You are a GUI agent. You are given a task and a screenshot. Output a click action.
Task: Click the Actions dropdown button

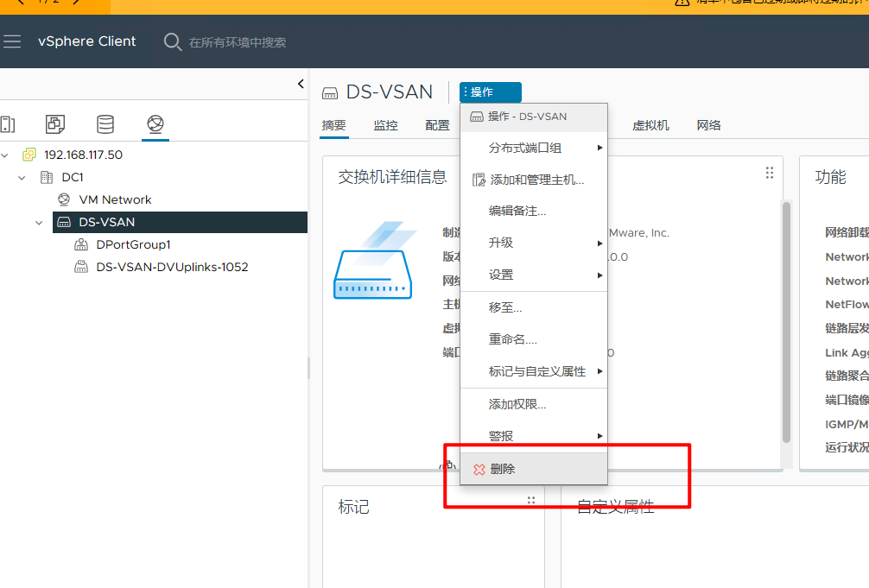(490, 92)
